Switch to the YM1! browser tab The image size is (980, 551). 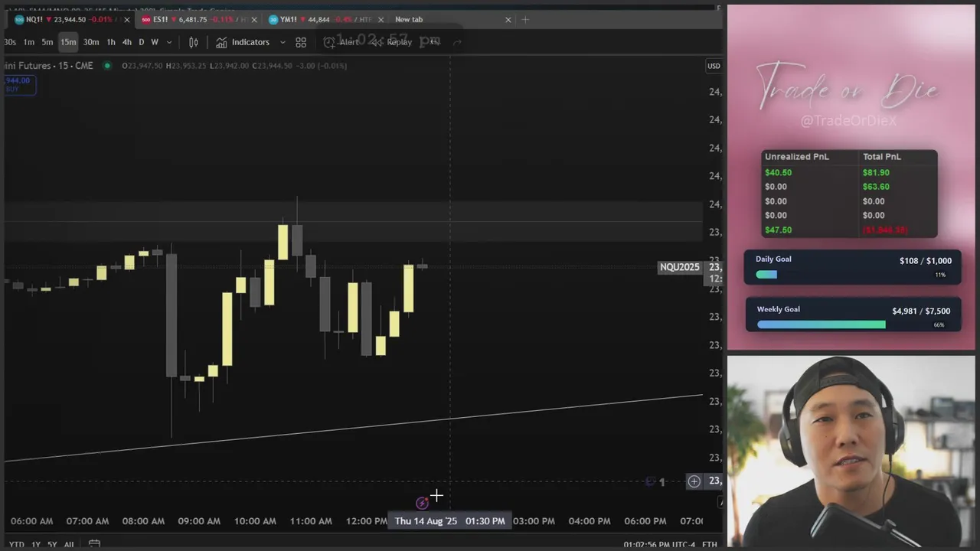tap(325, 19)
